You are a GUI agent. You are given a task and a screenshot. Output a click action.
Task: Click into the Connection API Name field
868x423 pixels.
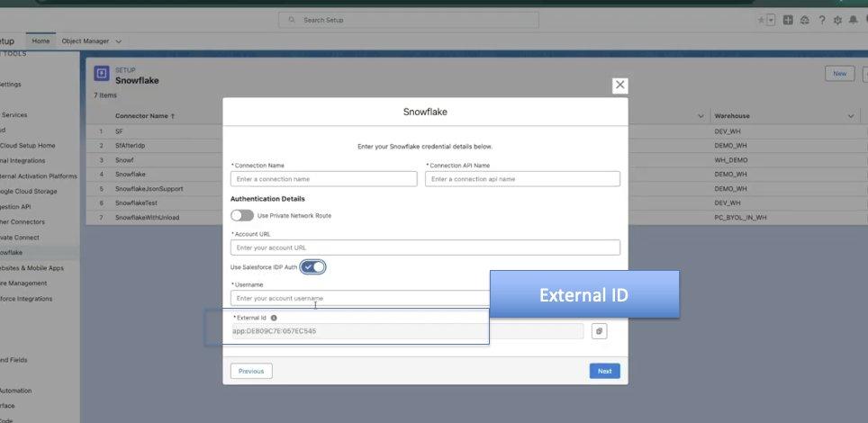(x=522, y=179)
